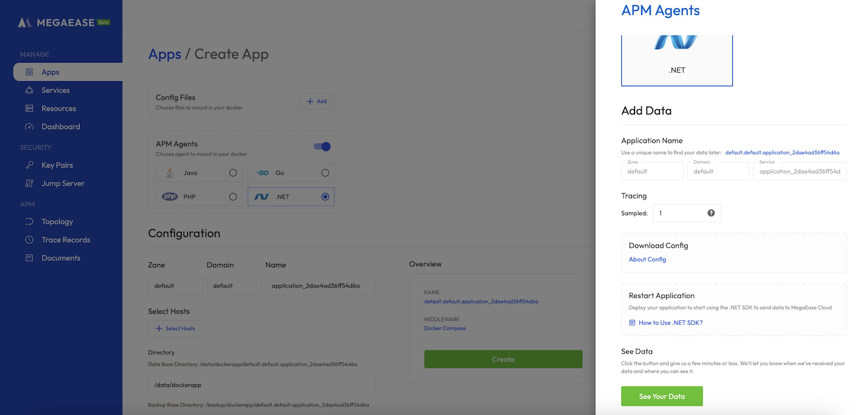Click the See Your Data button
The width and height of the screenshot is (868, 415).
click(x=662, y=396)
